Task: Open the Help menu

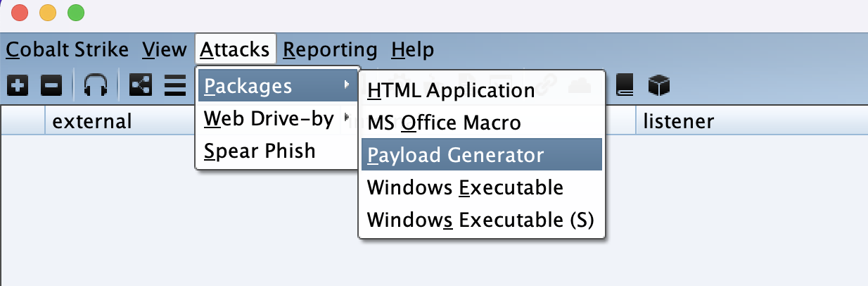Action: [x=413, y=50]
